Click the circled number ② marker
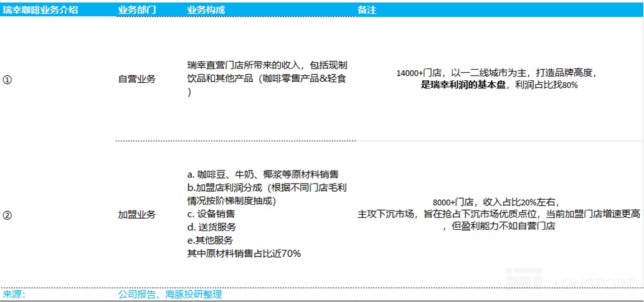Viewport: 644px width, 302px height. (7, 215)
